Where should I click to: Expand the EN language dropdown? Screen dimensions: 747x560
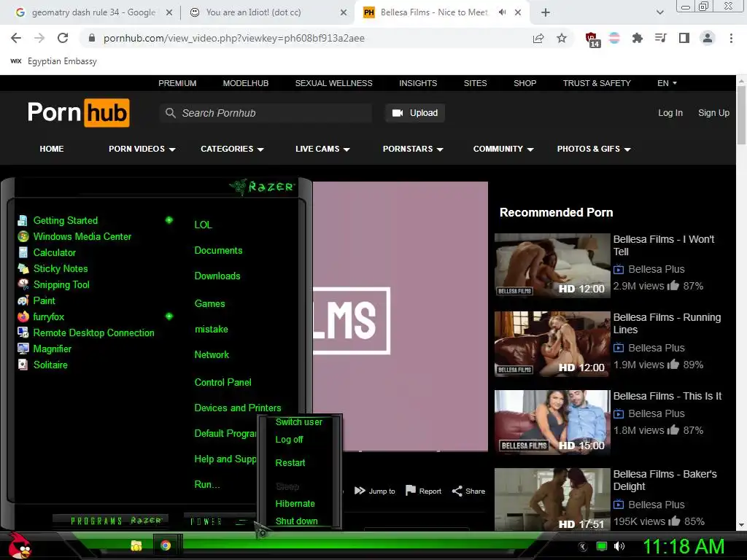point(667,83)
